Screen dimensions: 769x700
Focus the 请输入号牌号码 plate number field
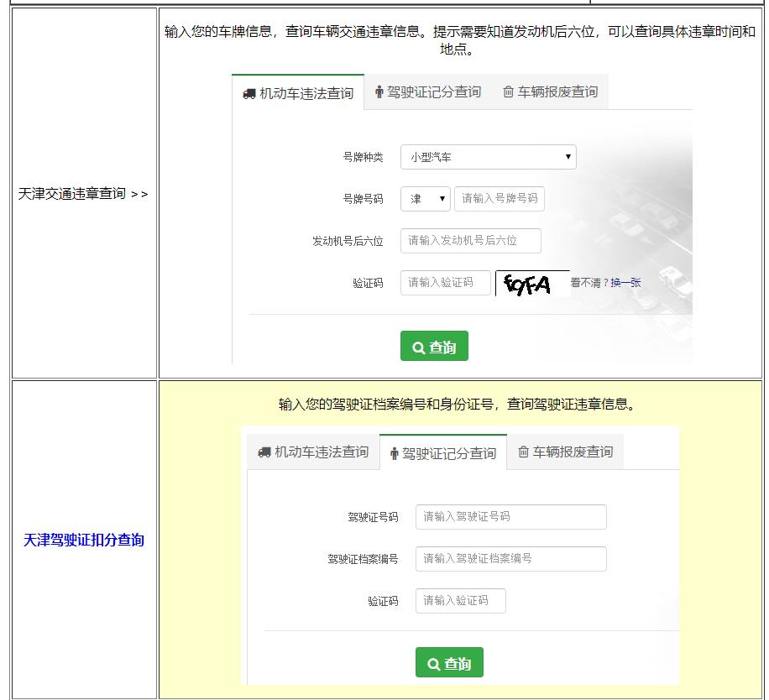pos(500,199)
